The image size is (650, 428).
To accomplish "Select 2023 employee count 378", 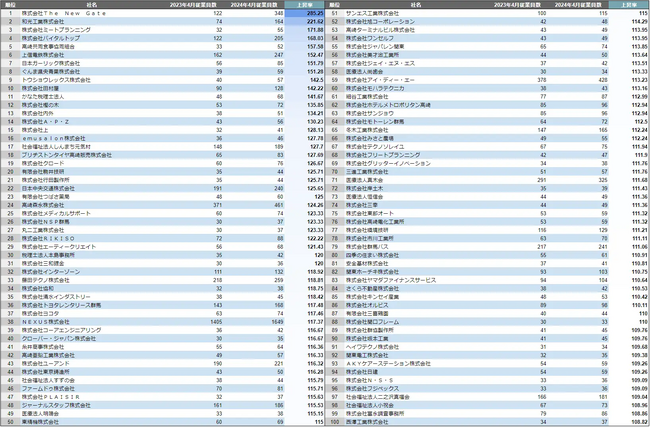I will pos(542,80).
